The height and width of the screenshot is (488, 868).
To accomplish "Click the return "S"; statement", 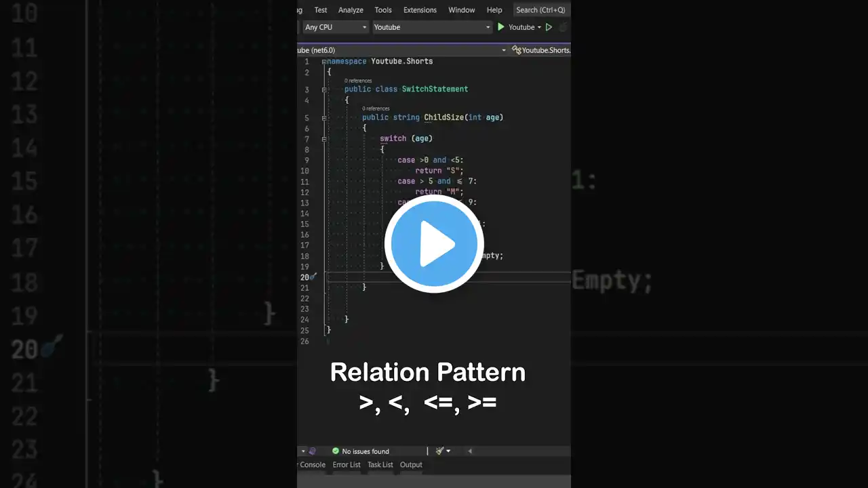I will tap(439, 171).
